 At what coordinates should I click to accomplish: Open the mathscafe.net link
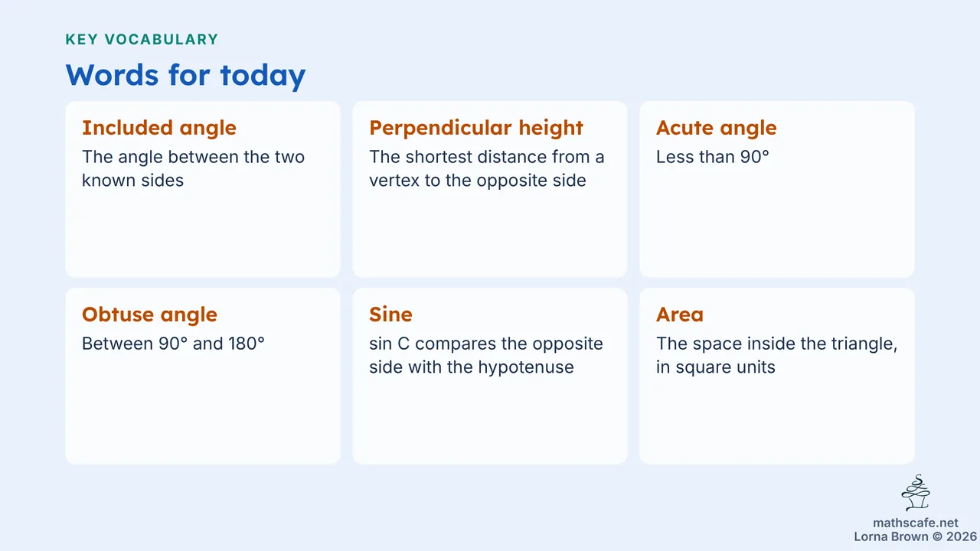pyautogui.click(x=916, y=523)
